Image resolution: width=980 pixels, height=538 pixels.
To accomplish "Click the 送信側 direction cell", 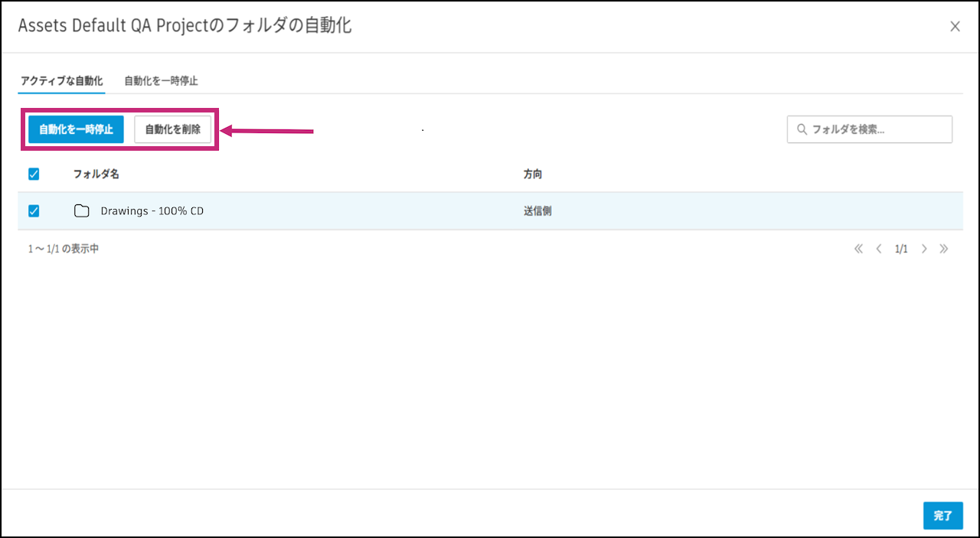I will click(x=537, y=211).
